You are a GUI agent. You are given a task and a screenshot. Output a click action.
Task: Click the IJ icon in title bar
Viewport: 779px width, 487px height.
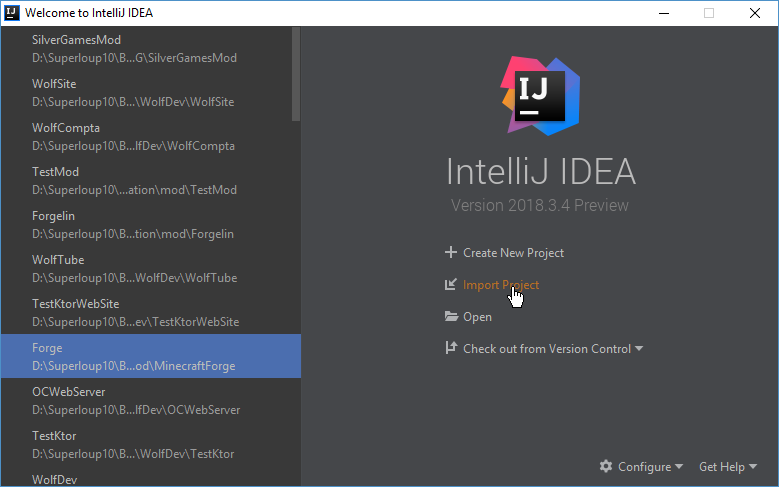pyautogui.click(x=12, y=13)
